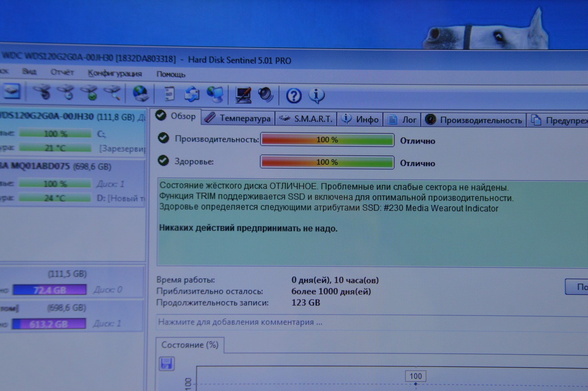Image resolution: width=588 pixels, height=391 pixels.
Task: Open the Конфигурация menu
Action: point(115,73)
